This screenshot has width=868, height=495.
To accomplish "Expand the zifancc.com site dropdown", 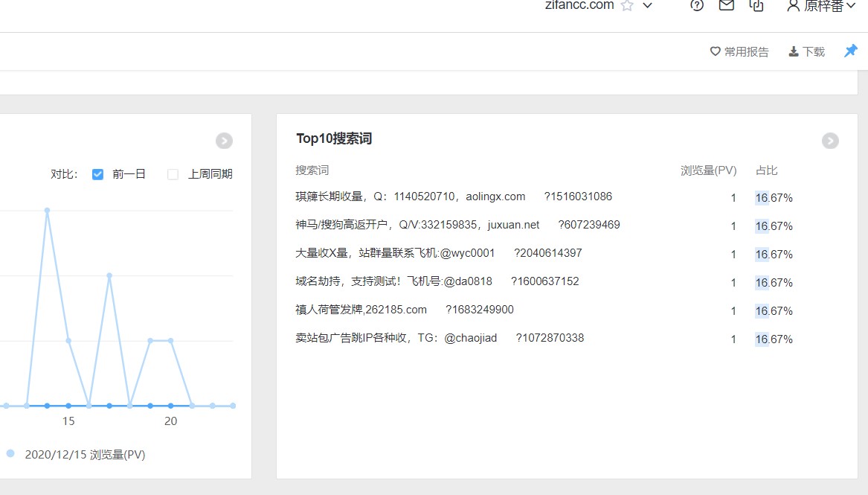I will click(647, 6).
